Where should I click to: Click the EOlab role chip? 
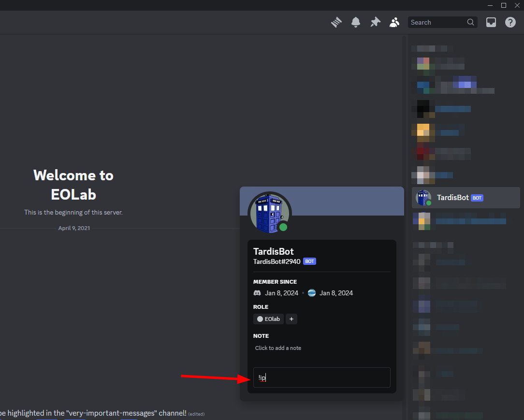tap(269, 319)
